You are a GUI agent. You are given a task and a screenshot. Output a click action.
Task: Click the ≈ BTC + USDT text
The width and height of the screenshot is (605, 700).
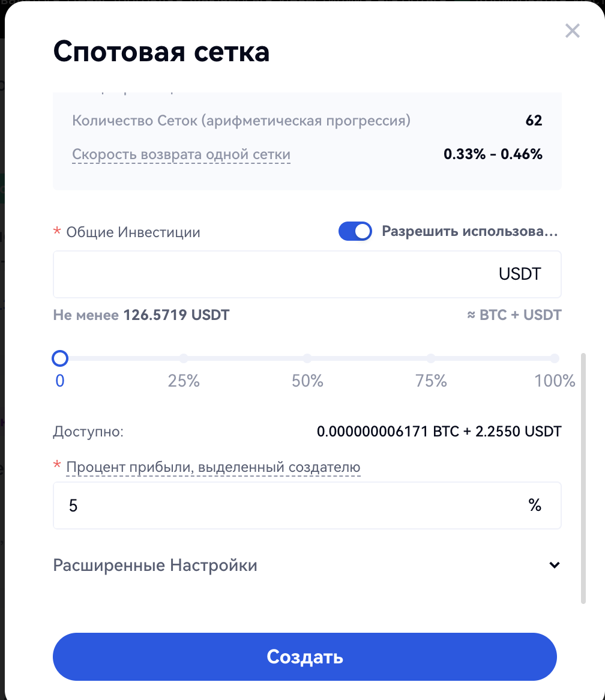point(514,315)
